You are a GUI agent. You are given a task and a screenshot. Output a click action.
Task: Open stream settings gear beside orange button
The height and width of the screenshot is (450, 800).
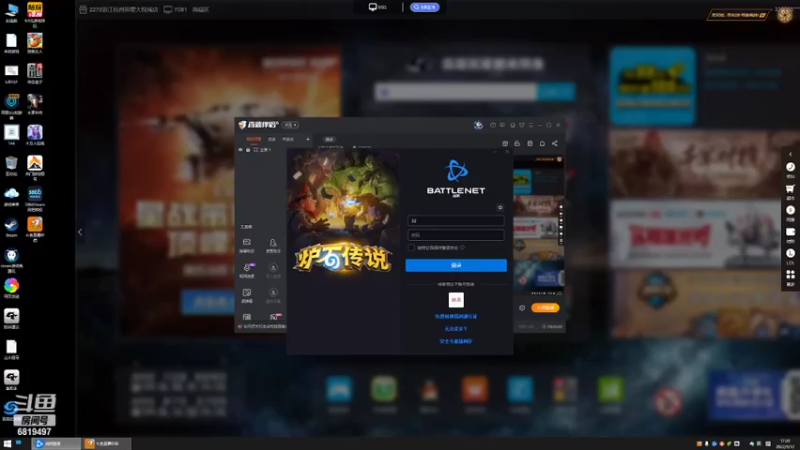coord(522,308)
